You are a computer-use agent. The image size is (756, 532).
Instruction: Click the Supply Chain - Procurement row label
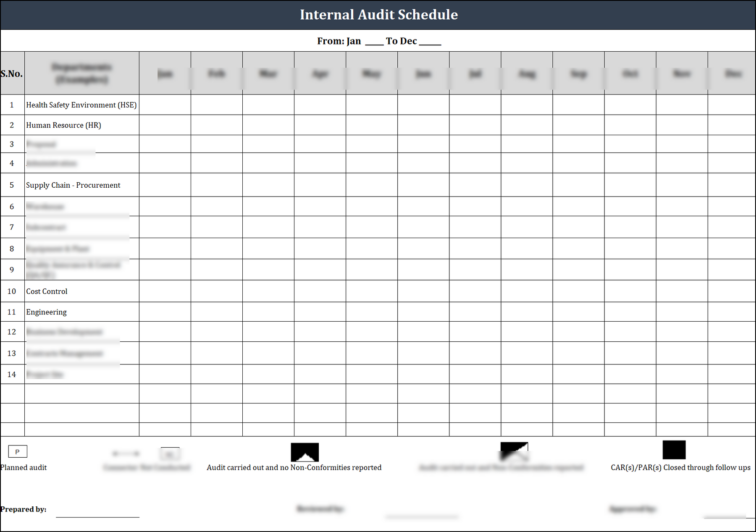[x=73, y=185]
